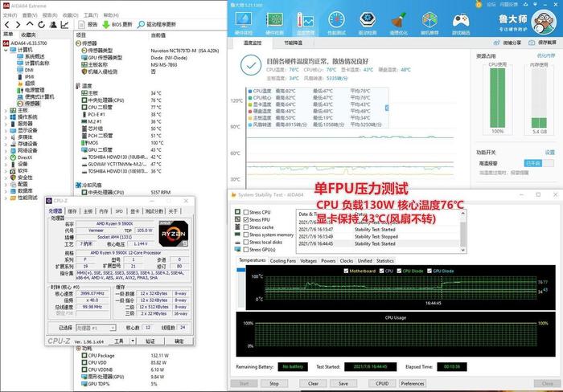Image resolution: width=563 pixels, height=392 pixels.
Task: Click Preferences button in Stability Test
Action: (x=413, y=383)
